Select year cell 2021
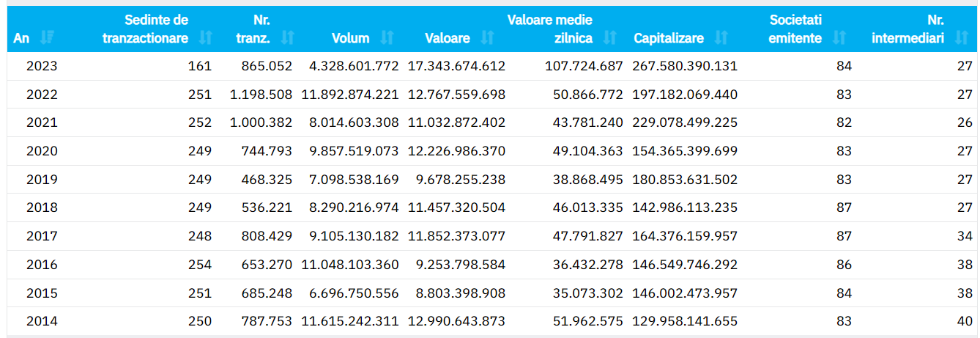The image size is (980, 338). click(42, 122)
